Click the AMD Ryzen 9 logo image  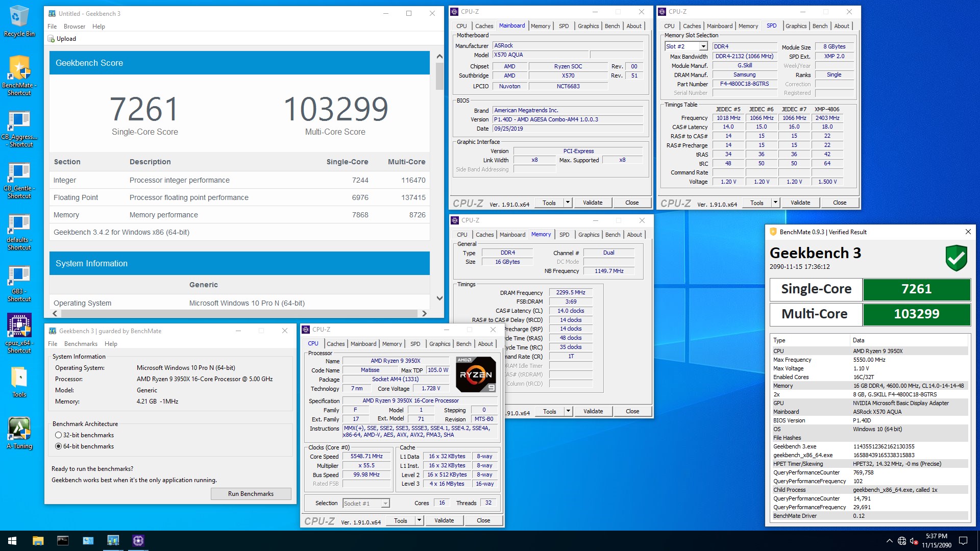[x=475, y=374]
